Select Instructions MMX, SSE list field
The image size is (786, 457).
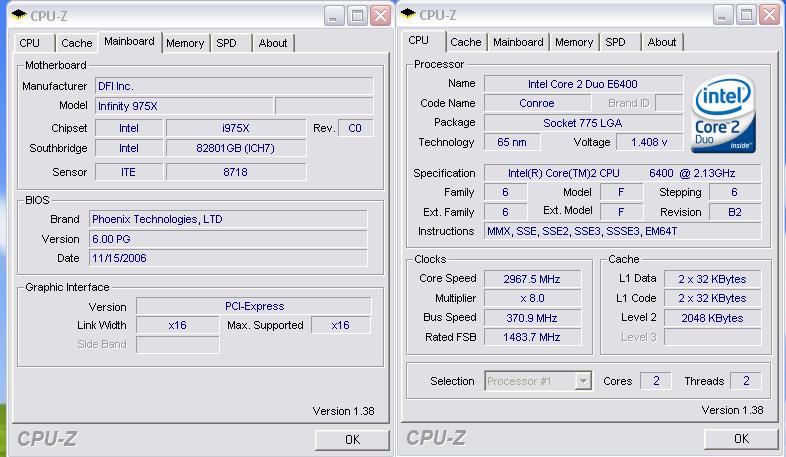pyautogui.click(x=622, y=232)
